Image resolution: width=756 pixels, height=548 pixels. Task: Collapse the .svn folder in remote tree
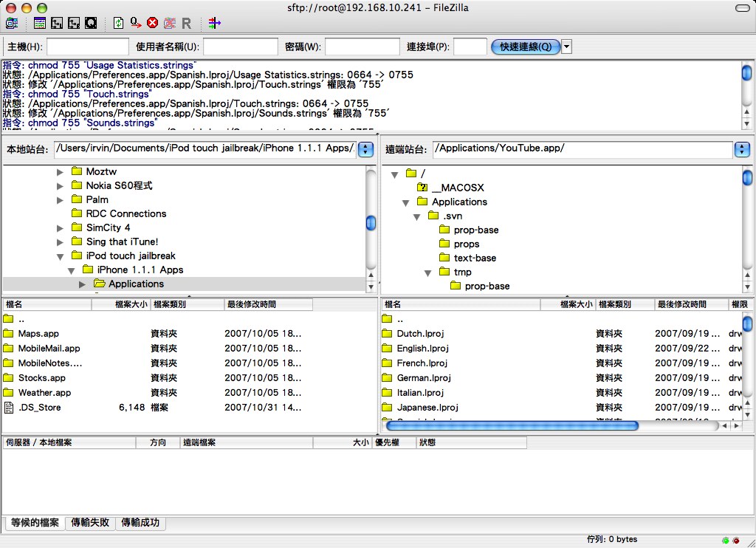tap(417, 216)
